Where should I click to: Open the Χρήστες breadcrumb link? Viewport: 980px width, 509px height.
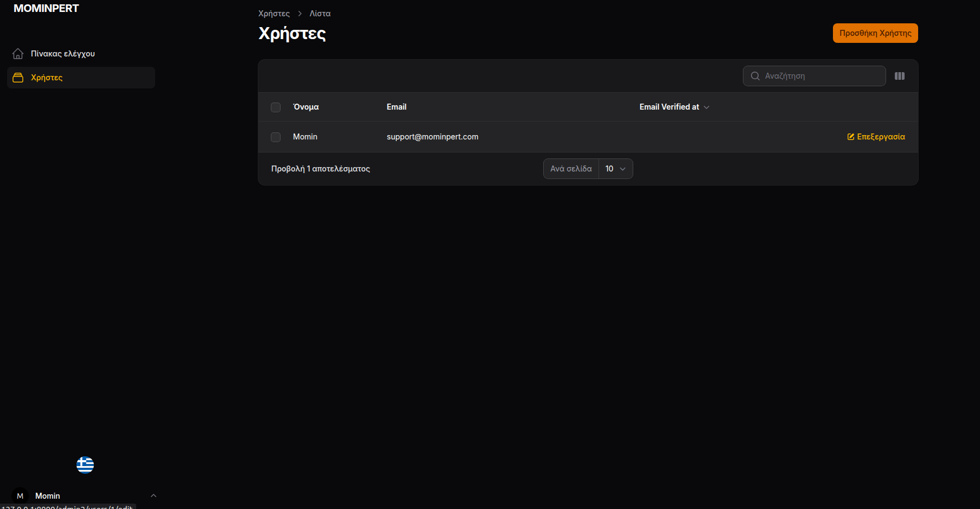274,13
